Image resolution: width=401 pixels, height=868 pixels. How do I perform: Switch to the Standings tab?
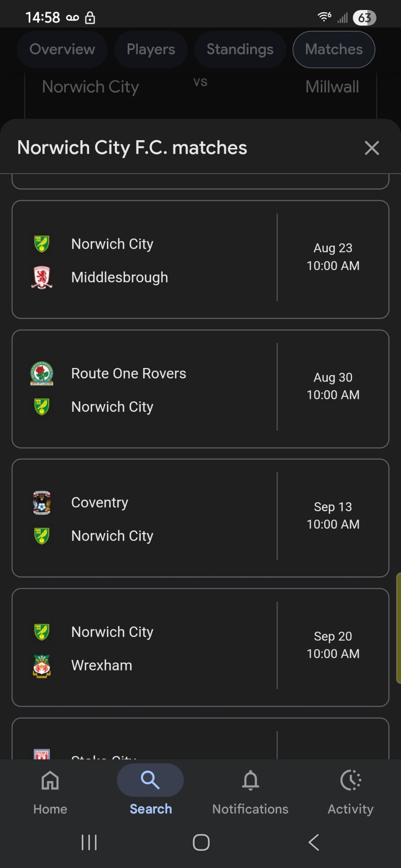point(240,49)
